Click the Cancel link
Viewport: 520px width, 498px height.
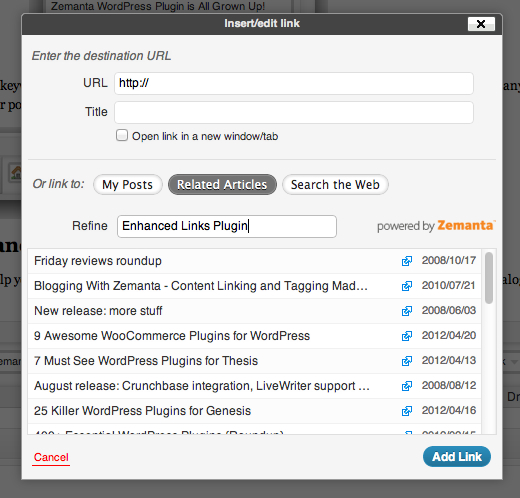coord(51,457)
